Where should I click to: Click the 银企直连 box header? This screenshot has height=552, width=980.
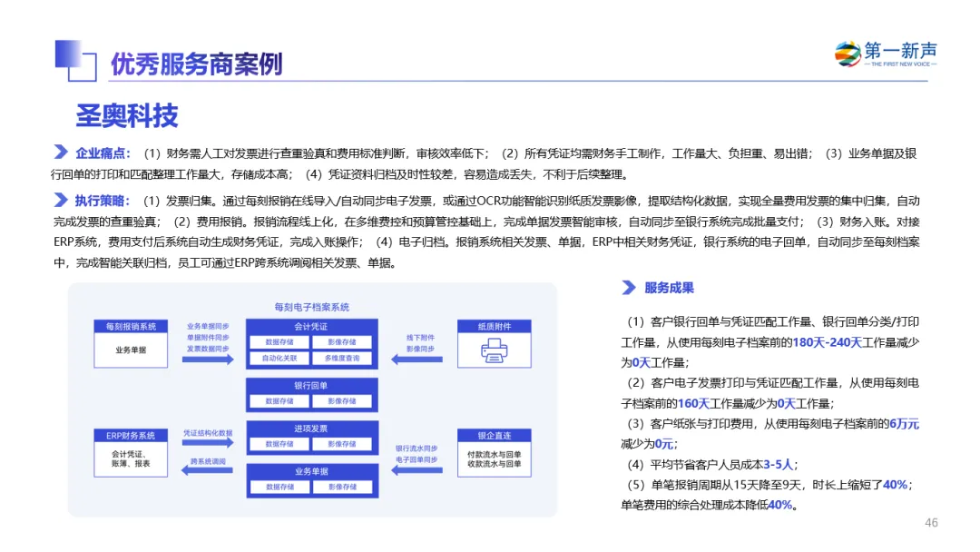coord(495,436)
